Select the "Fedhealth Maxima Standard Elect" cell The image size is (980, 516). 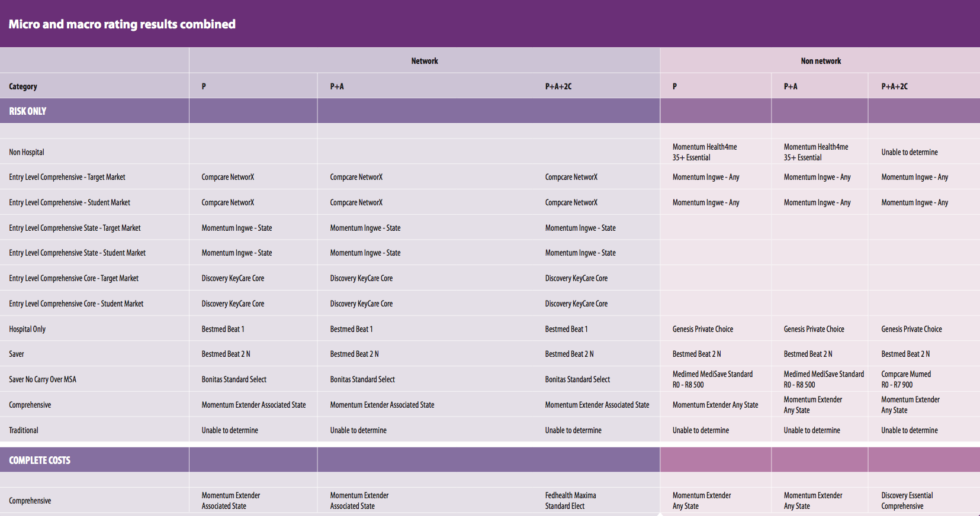570,501
